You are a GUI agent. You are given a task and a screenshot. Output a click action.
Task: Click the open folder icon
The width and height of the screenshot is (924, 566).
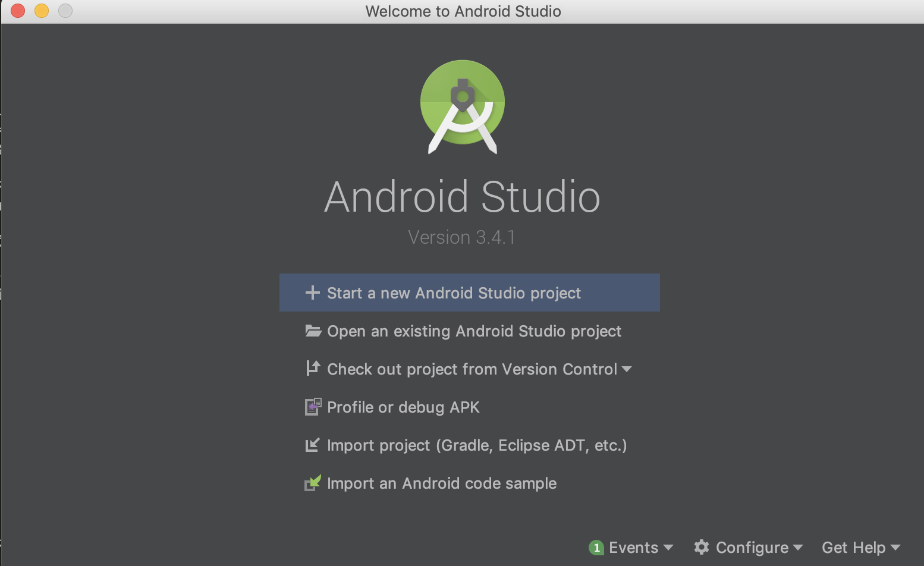[313, 331]
